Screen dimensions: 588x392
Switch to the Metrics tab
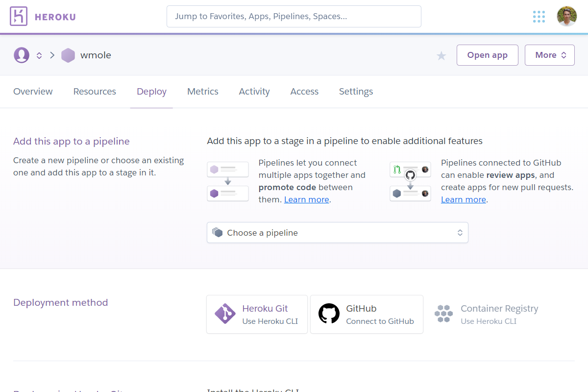click(x=203, y=92)
